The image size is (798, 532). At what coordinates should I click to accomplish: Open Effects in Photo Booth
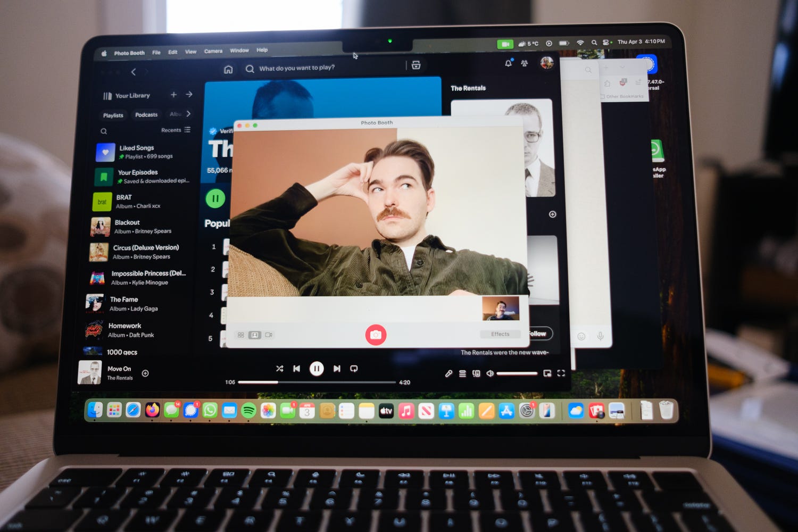pyautogui.click(x=500, y=334)
